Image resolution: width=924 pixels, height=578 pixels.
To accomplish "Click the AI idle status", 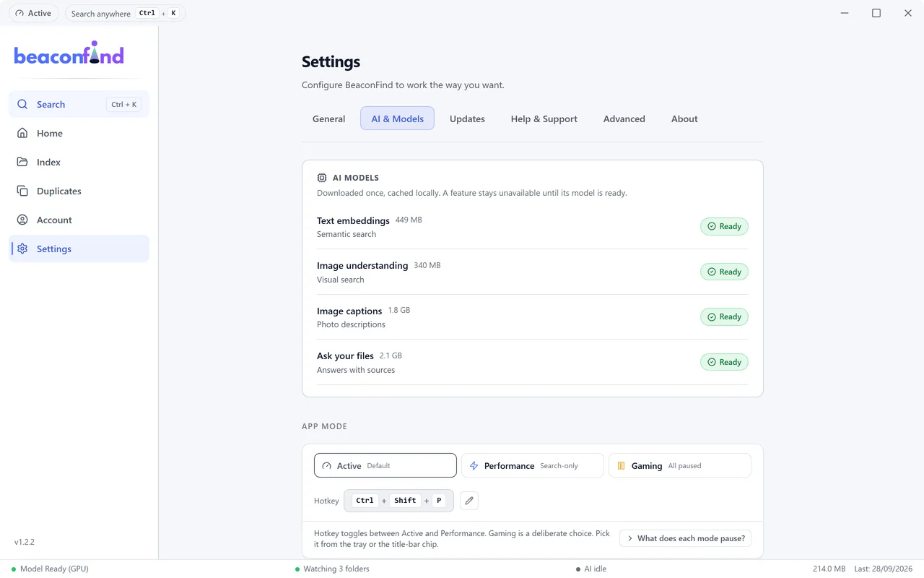I will pyautogui.click(x=591, y=569).
